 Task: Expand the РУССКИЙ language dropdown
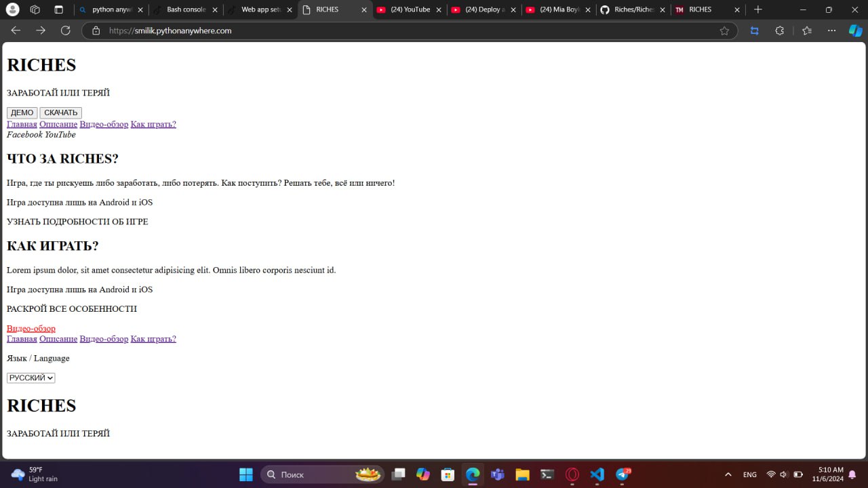[31, 378]
